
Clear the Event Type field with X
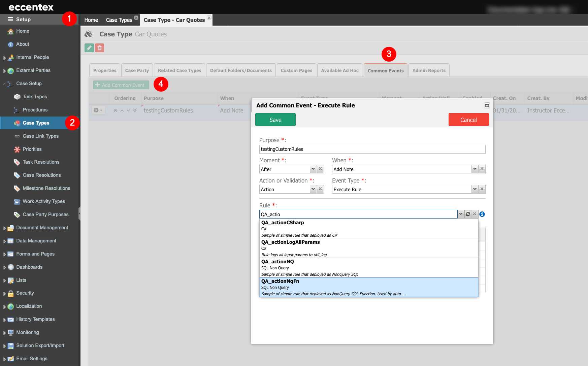482,189
